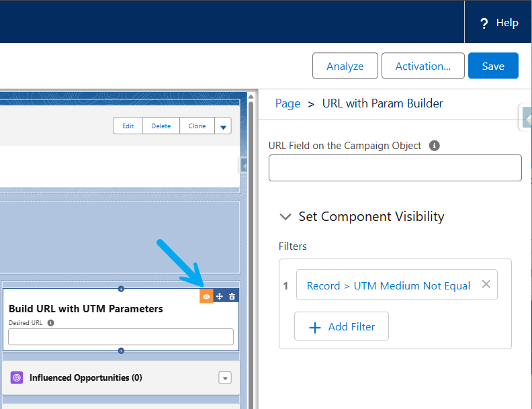Open the Activation dialog
This screenshot has width=532, height=409.
pos(423,66)
